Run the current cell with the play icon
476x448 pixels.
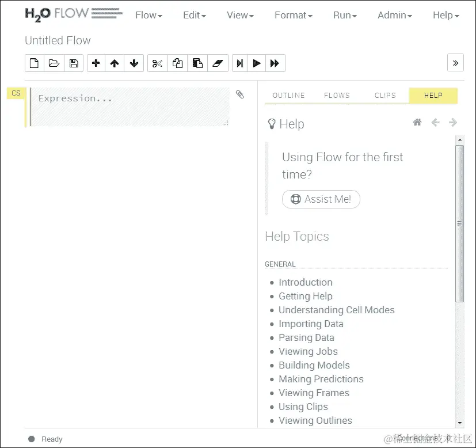coord(257,63)
